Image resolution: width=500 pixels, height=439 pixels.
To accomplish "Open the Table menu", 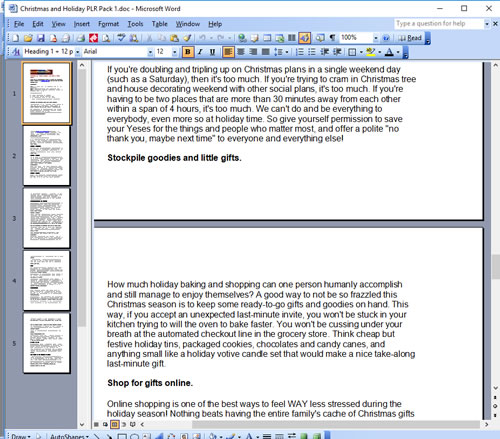I will point(160,24).
